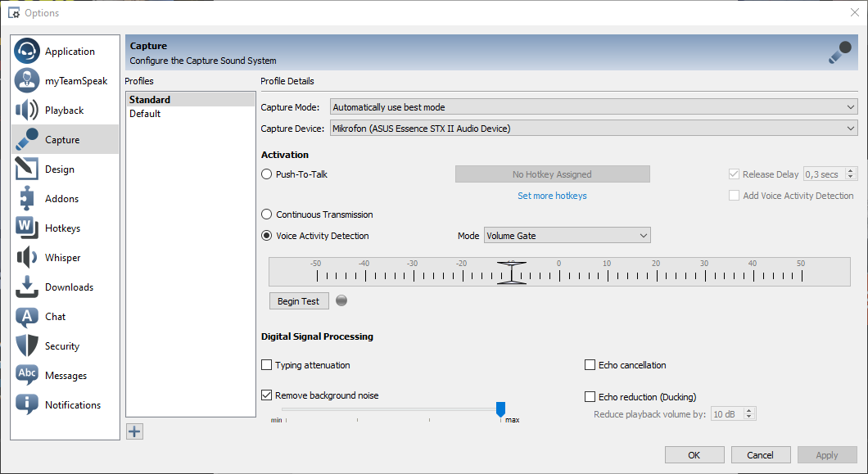The image size is (868, 474).
Task: Confirm settings with OK button
Action: coord(694,454)
